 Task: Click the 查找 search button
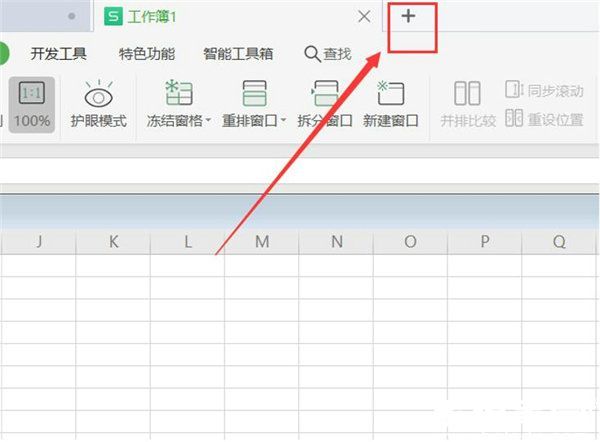tap(328, 54)
